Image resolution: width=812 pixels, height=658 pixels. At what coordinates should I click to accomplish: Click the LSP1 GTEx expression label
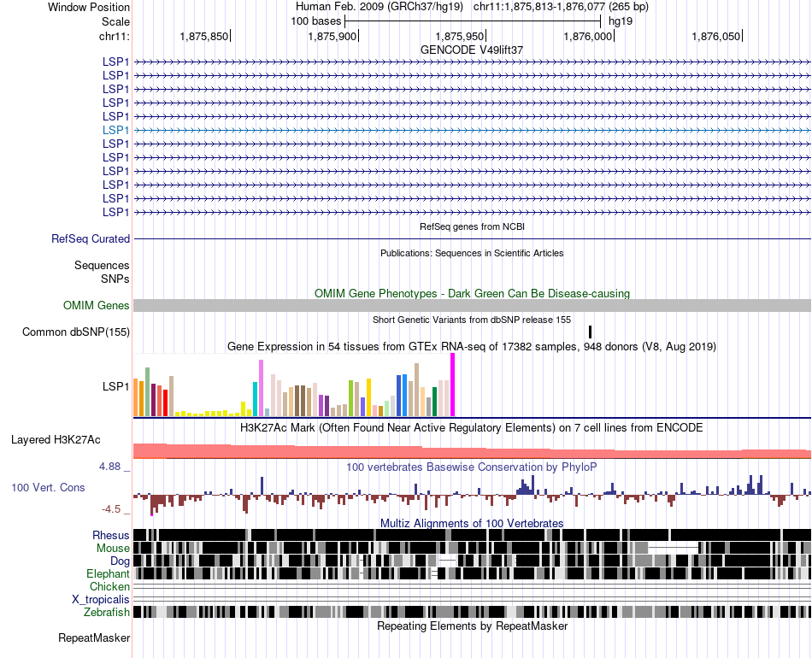[x=115, y=386]
